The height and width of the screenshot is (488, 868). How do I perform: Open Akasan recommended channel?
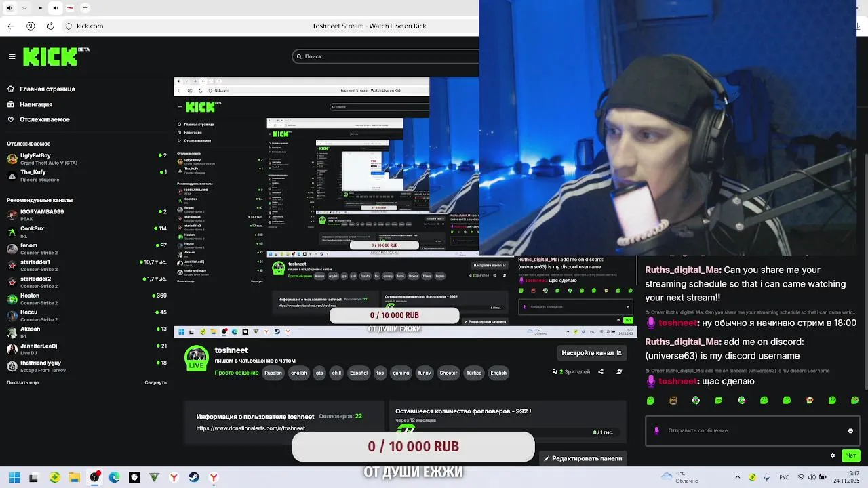coord(86,332)
